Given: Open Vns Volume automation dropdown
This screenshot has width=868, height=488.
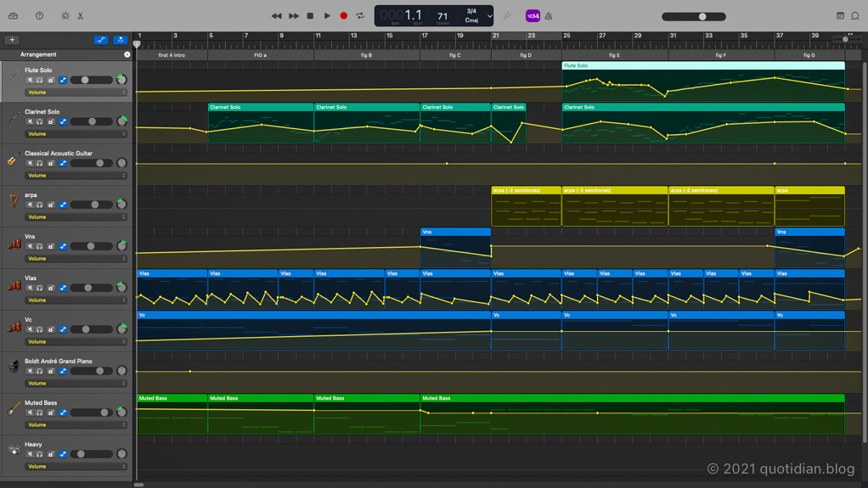Looking at the screenshot, I should (76, 258).
